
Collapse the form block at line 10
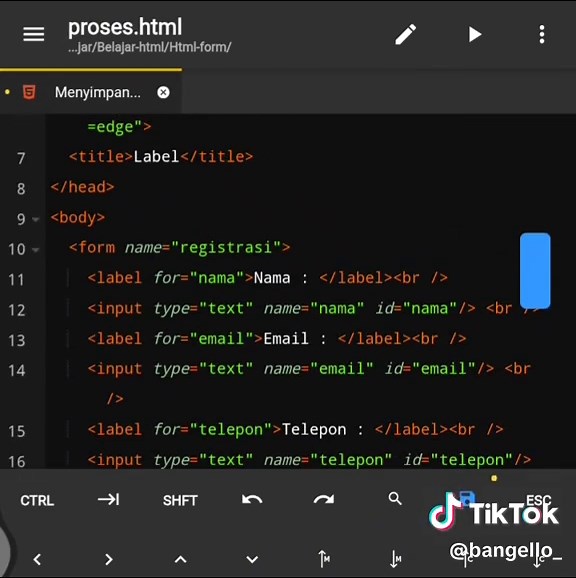tap(35, 250)
